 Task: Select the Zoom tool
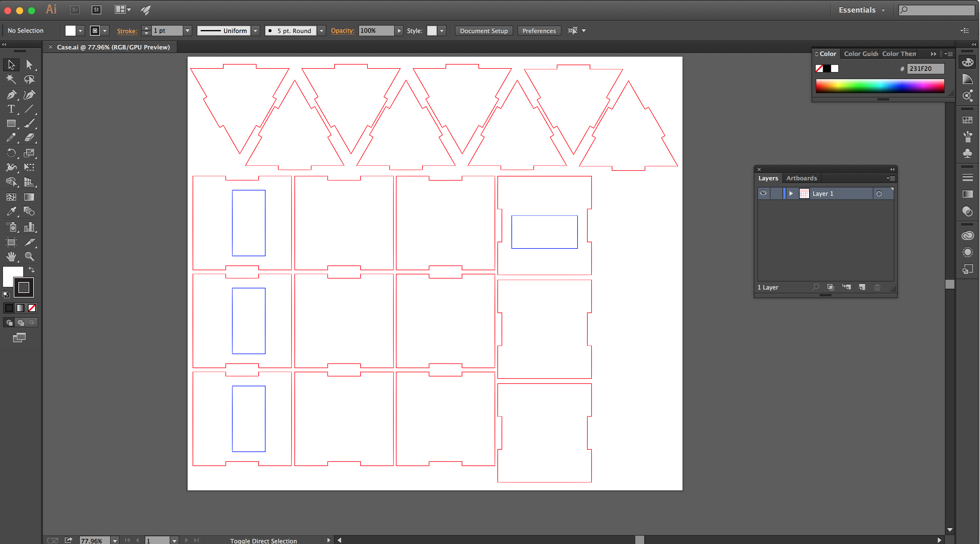click(x=29, y=257)
